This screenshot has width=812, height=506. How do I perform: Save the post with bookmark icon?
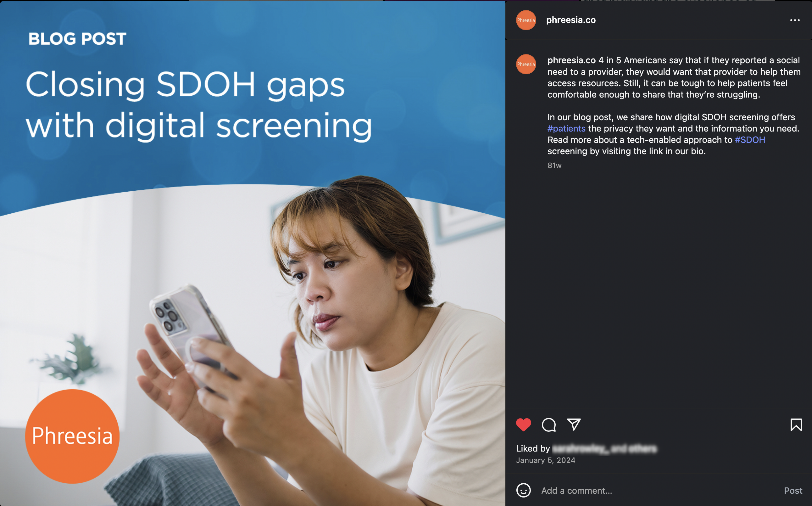point(796,425)
